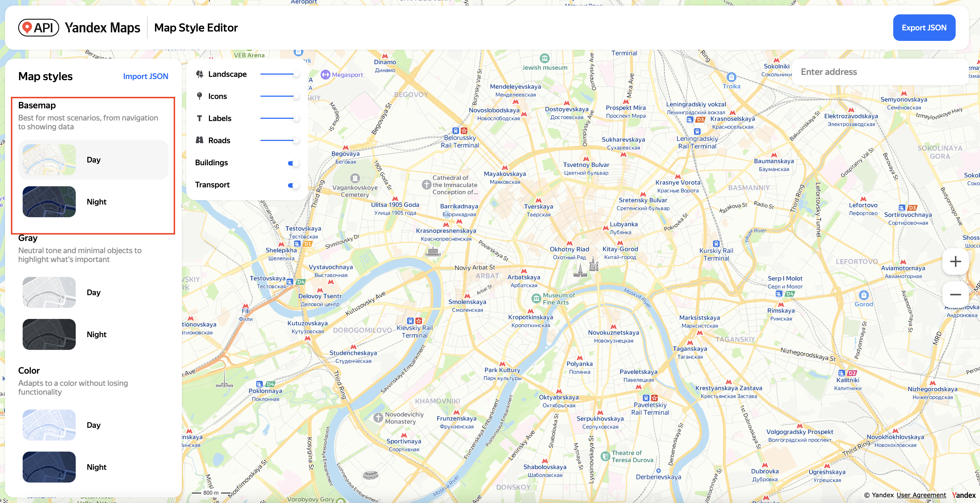Viewport: 980px width, 503px height.
Task: Click the Yandex Maps API logo
Action: point(39,28)
